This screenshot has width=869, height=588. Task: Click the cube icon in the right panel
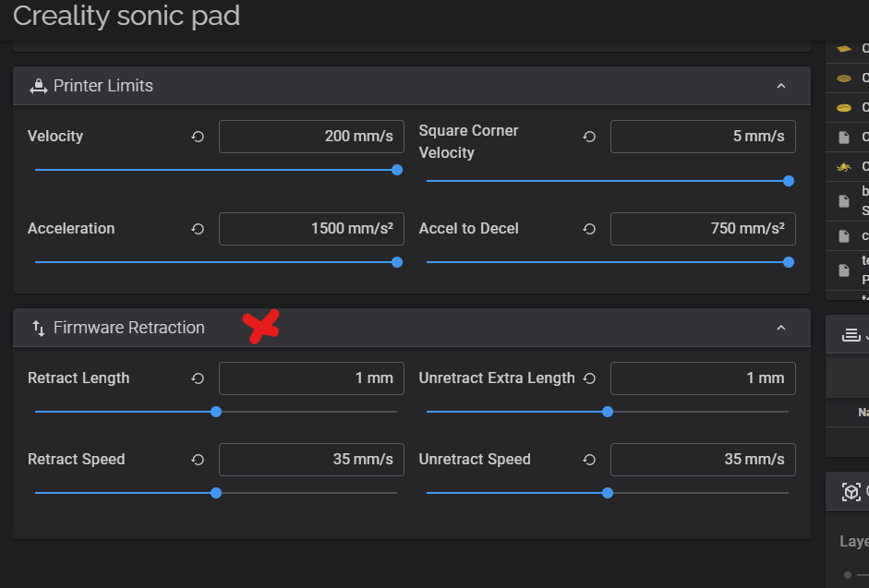(x=851, y=492)
